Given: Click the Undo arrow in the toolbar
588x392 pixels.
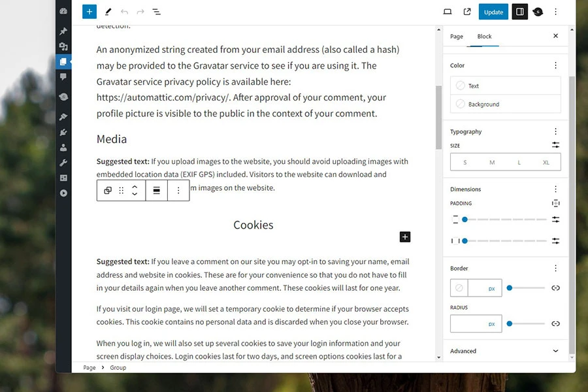Looking at the screenshot, I should click(x=124, y=11).
